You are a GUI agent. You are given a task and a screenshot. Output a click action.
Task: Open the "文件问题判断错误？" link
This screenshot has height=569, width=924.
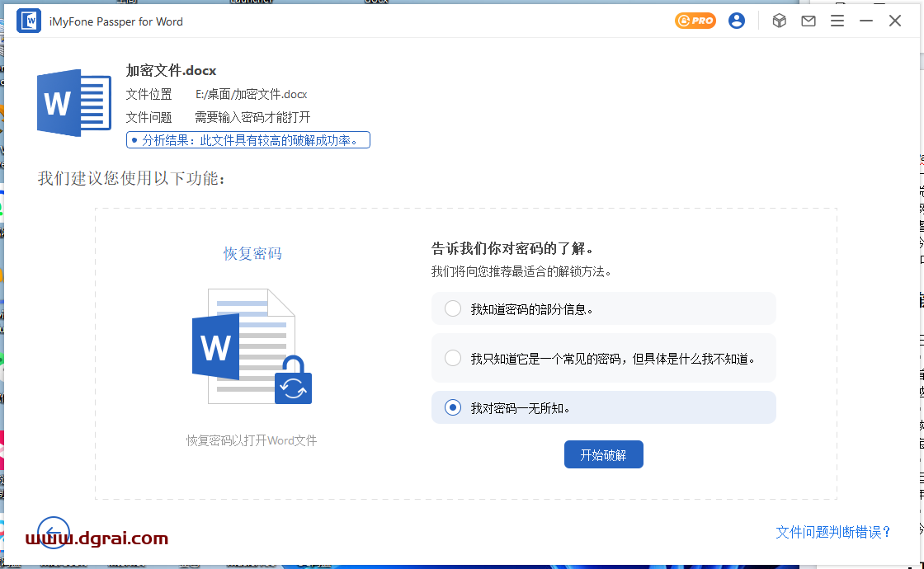tap(833, 532)
